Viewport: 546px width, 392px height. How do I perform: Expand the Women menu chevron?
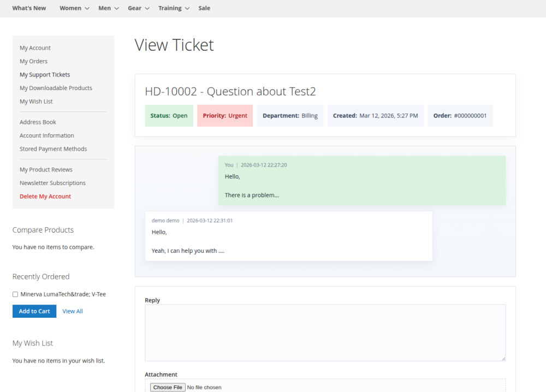[87, 9]
